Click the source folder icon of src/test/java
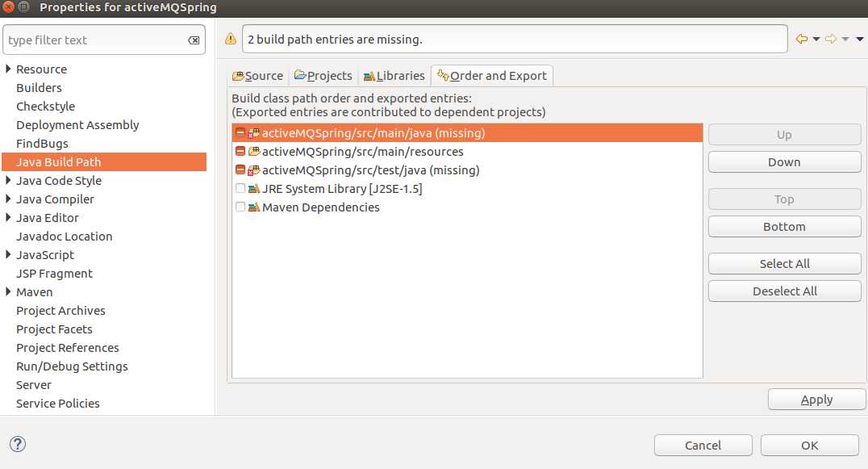Screen dimensions: 868x469 tap(253, 170)
